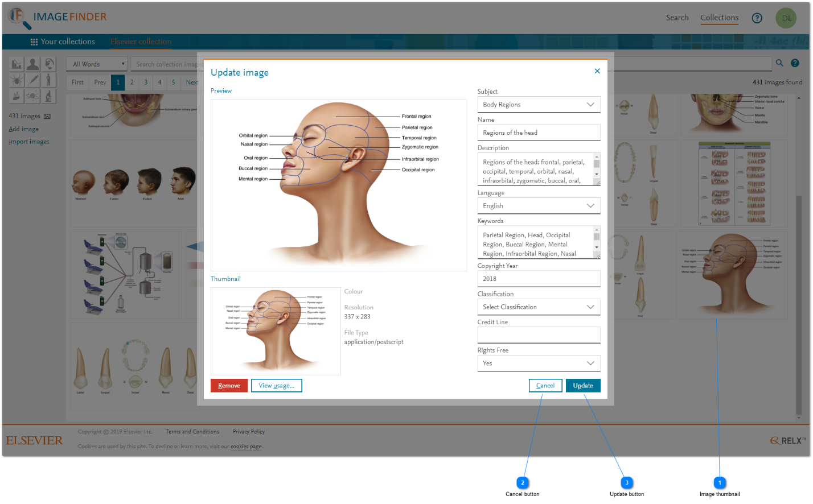The width and height of the screenshot is (813, 504).
Task: Click the chemistry flask category icon
Action: point(17,96)
